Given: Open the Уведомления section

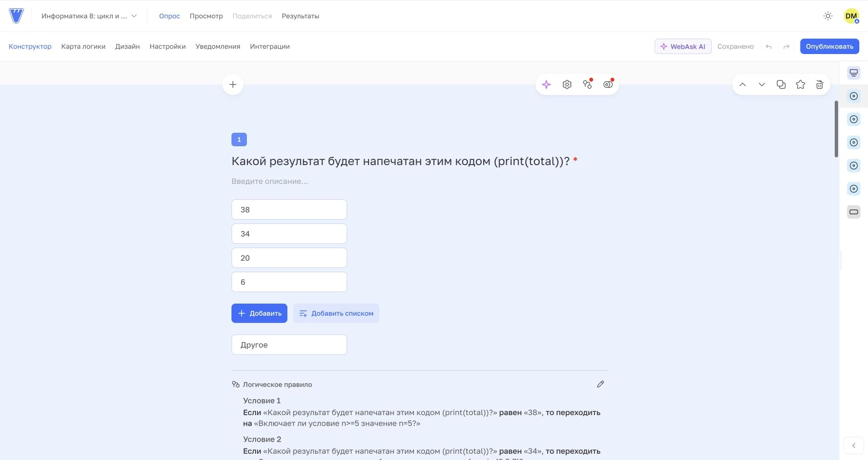Looking at the screenshot, I should [x=218, y=46].
